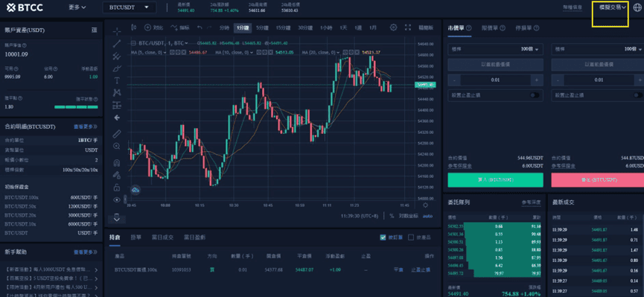The height and width of the screenshot is (297, 644).
Task: Select the pitchfork drawing tool
Action: (x=117, y=56)
